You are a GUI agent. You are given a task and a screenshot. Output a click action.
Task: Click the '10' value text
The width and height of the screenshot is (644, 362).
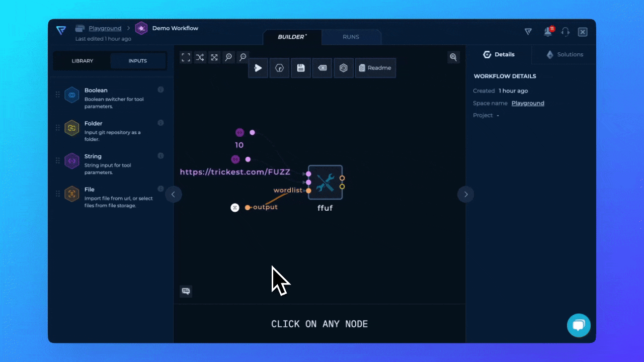[239, 145]
